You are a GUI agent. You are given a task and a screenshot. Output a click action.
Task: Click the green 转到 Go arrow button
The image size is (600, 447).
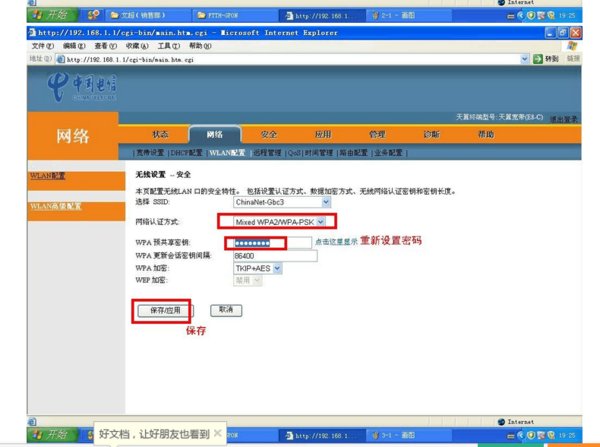tap(538, 59)
